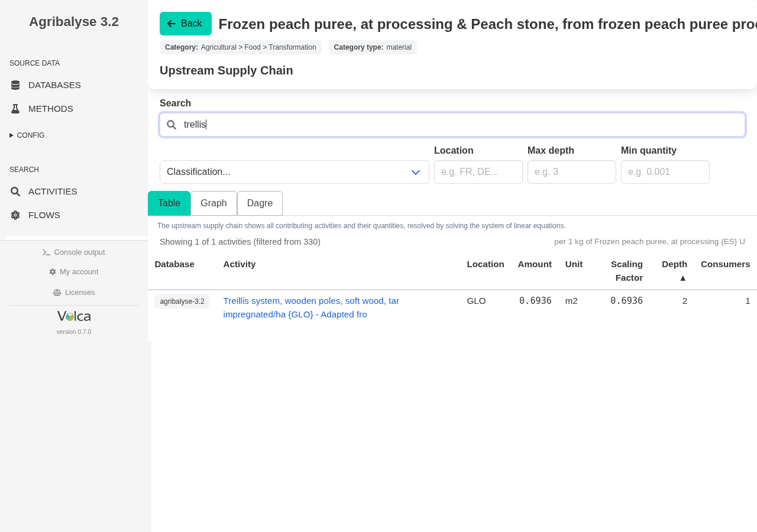Viewport: 757px width, 532px height.
Task: Click the Upstream Supply Chain heading
Action: pyautogui.click(x=227, y=70)
